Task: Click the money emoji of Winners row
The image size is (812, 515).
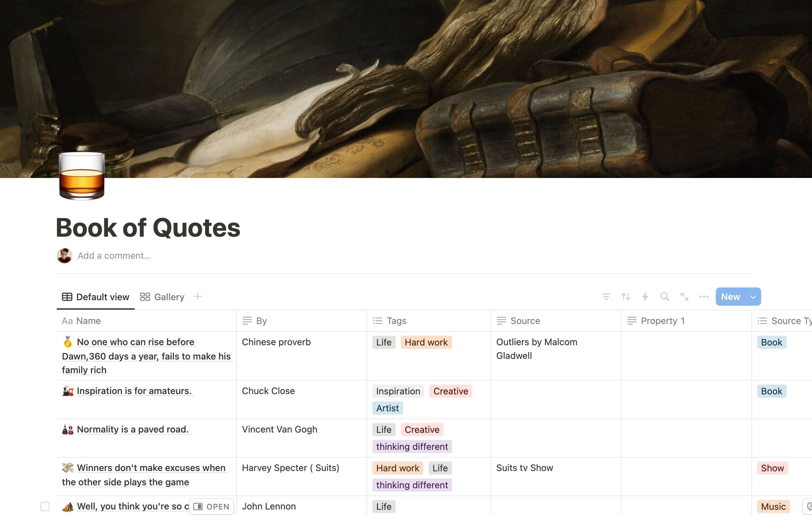Action: 68,468
